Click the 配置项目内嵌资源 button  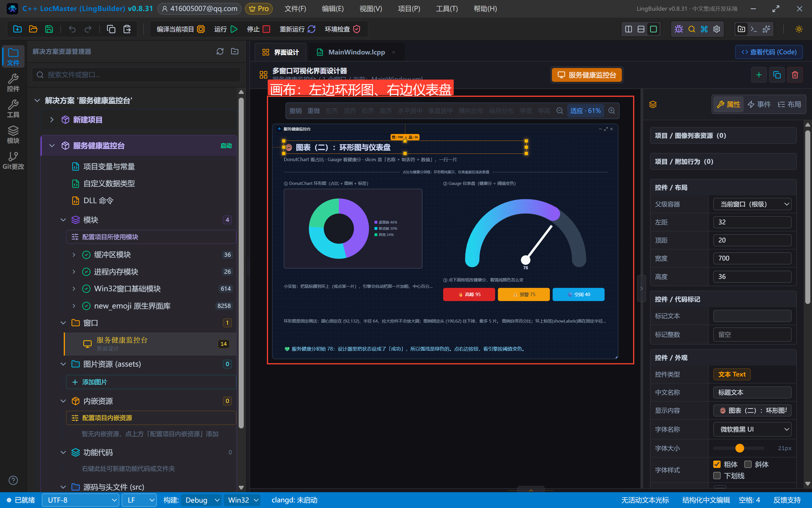tap(151, 418)
